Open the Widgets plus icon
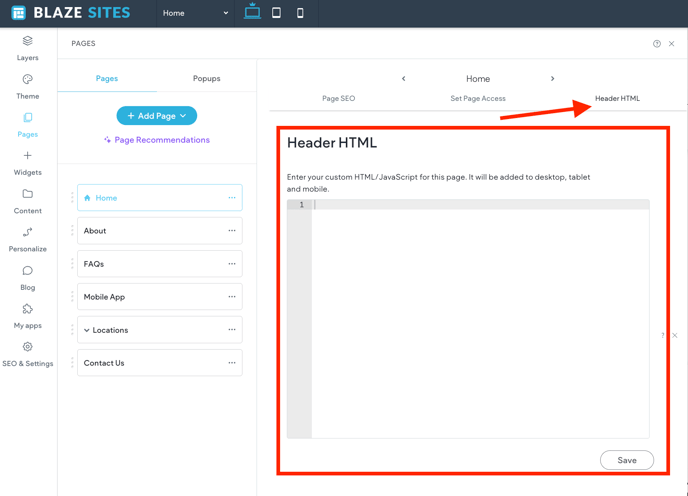 coord(27,156)
